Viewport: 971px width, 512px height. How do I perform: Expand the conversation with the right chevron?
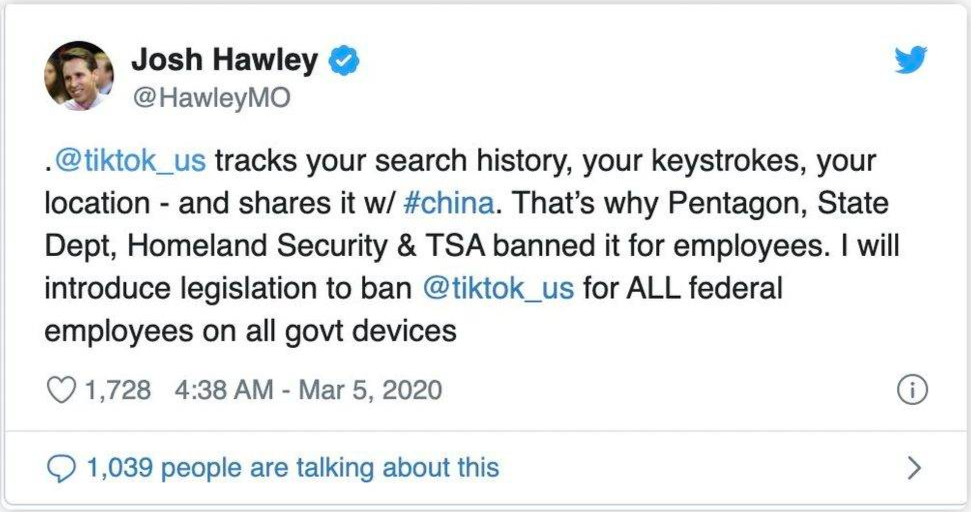pos(911,466)
